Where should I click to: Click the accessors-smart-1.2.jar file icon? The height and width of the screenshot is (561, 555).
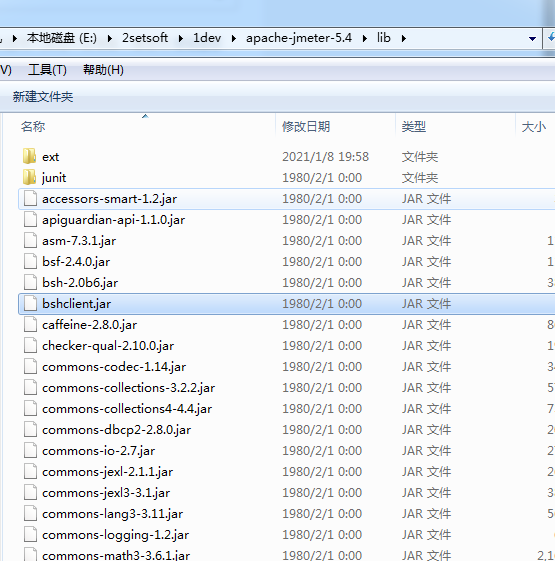[x=30, y=199]
